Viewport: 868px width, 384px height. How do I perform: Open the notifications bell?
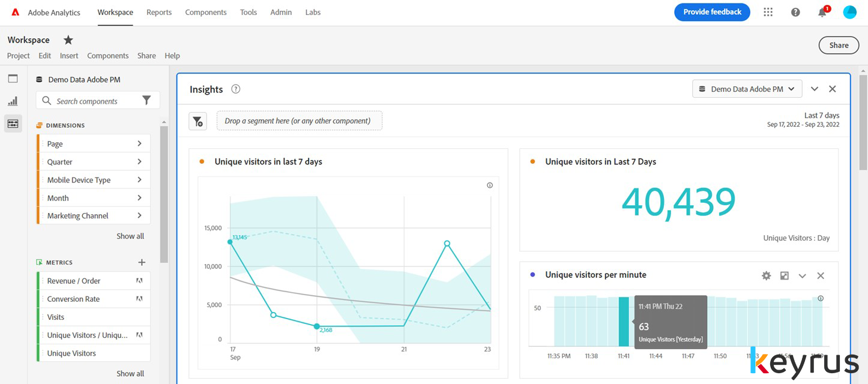pos(823,12)
